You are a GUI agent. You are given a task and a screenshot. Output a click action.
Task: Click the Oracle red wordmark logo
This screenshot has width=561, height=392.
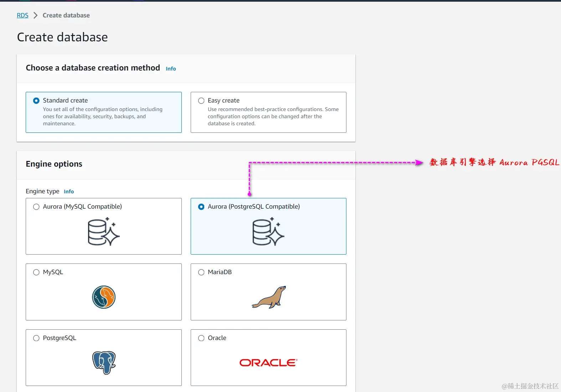(x=268, y=362)
